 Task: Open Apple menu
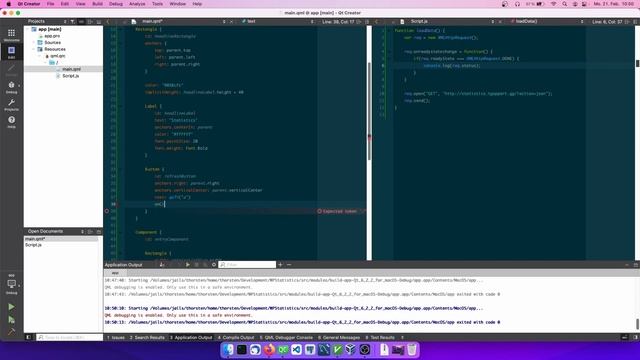(9, 4)
